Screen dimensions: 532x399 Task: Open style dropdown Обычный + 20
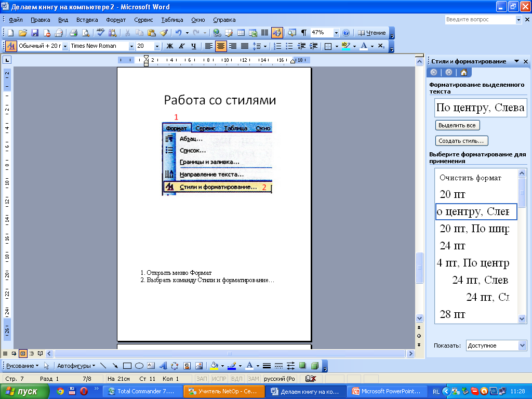click(65, 46)
